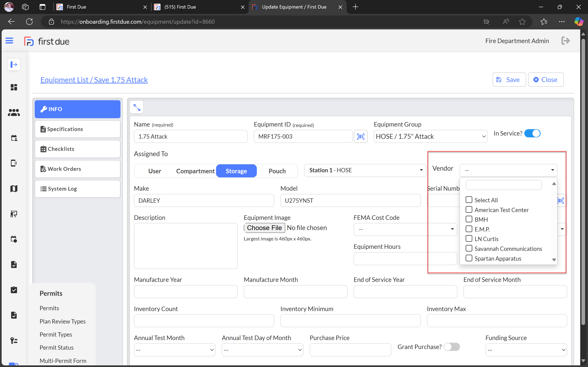Check the LN Curtis vendor checkbox
Screen dimensions: 588x367
[469, 239]
